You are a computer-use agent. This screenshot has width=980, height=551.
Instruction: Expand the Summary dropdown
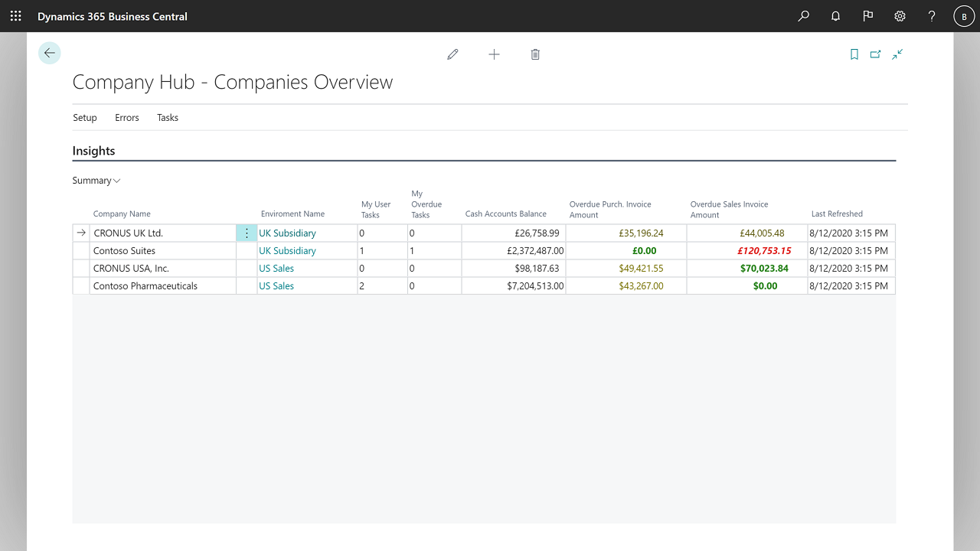click(x=96, y=181)
